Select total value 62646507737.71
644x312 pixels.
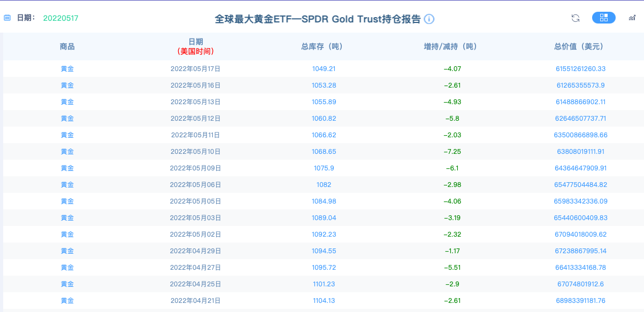pyautogui.click(x=580, y=119)
